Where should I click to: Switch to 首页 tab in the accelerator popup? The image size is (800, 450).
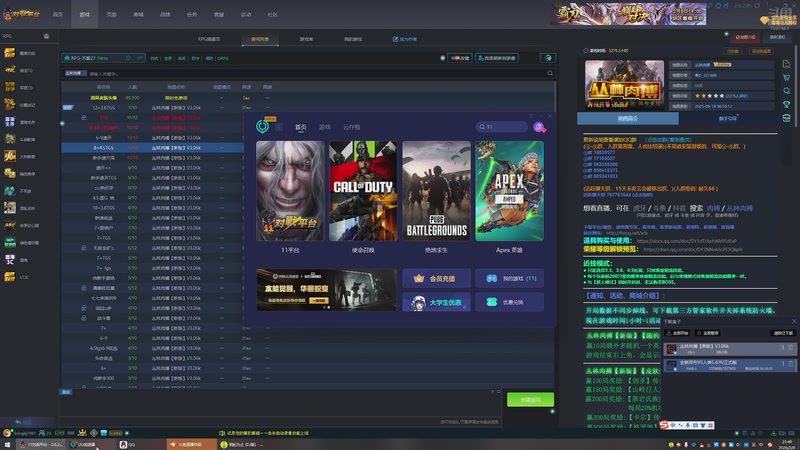pos(301,127)
